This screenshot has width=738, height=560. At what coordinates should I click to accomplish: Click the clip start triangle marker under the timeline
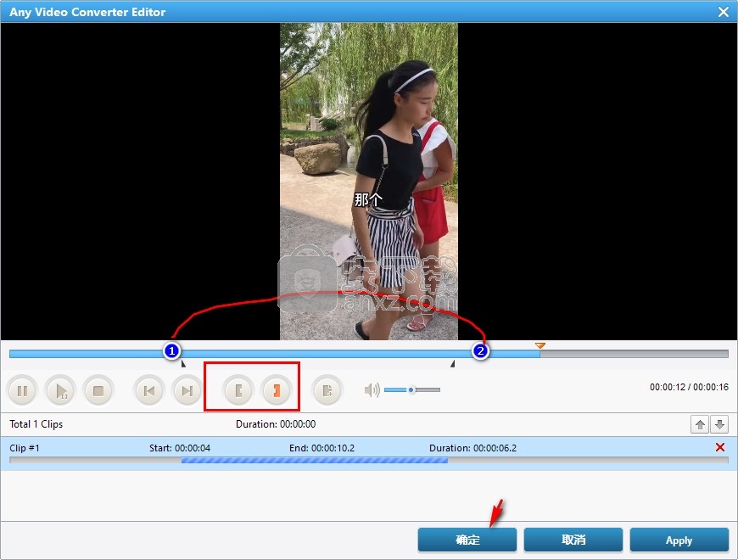coord(183,364)
